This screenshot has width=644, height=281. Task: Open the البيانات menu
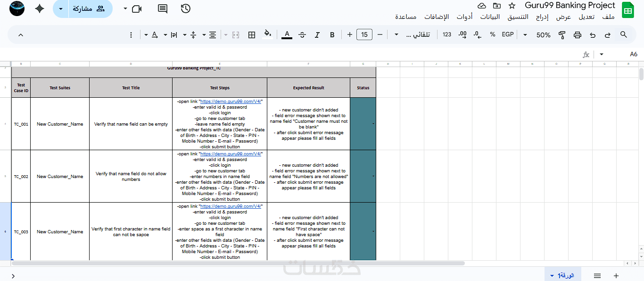point(490,17)
